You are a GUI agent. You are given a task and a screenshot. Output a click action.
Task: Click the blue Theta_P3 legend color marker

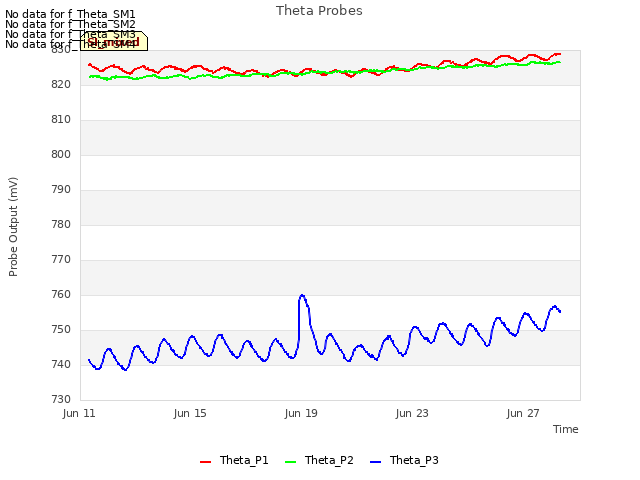[375, 462]
